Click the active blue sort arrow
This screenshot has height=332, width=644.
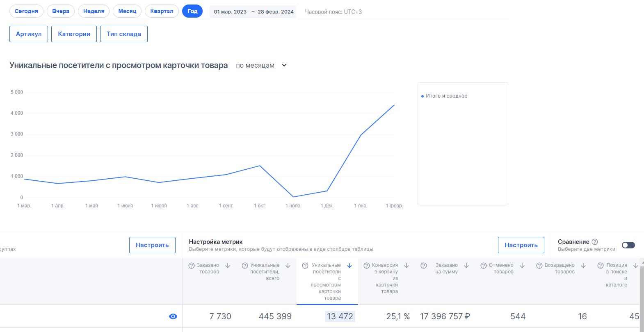pos(349,266)
